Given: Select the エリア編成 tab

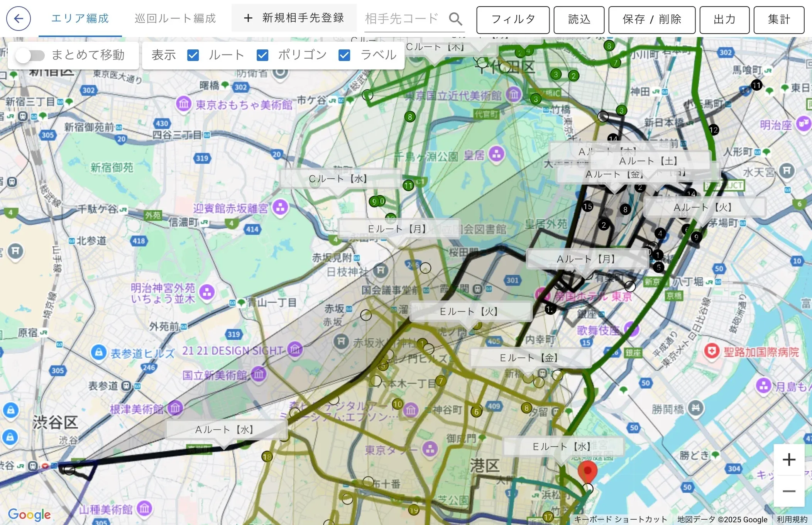Looking at the screenshot, I should (80, 19).
